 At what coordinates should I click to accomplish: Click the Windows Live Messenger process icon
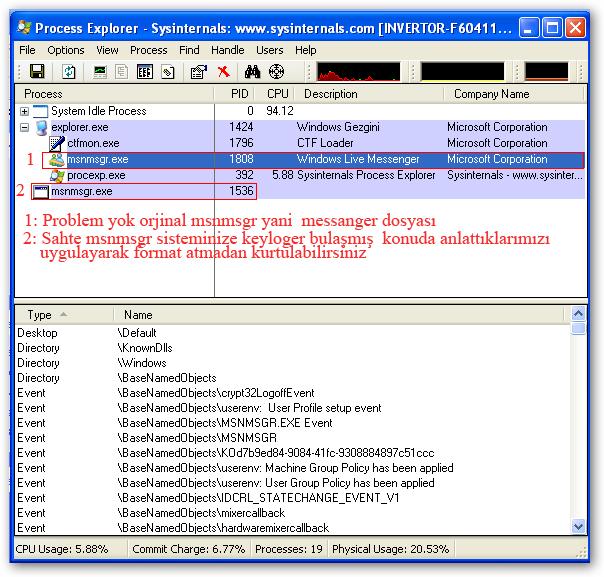click(57, 159)
